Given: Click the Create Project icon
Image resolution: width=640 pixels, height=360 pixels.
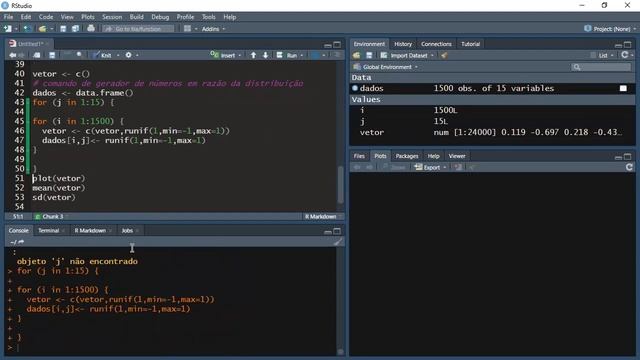Looking at the screenshot, I should tap(27, 29).
